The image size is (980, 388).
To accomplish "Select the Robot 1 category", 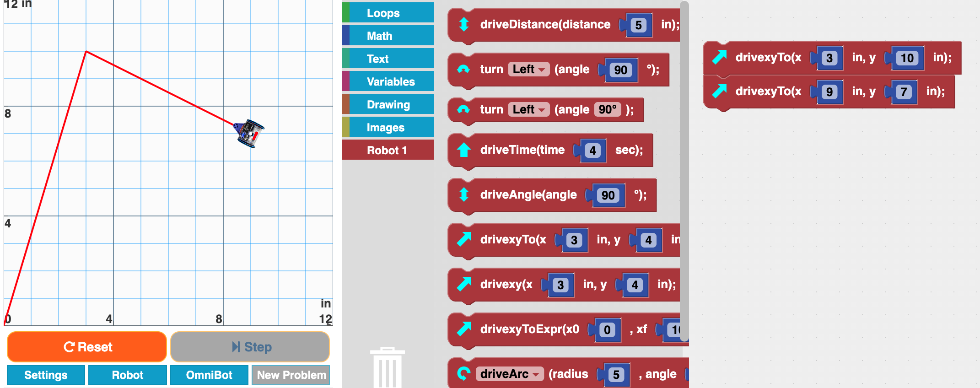I will [388, 150].
